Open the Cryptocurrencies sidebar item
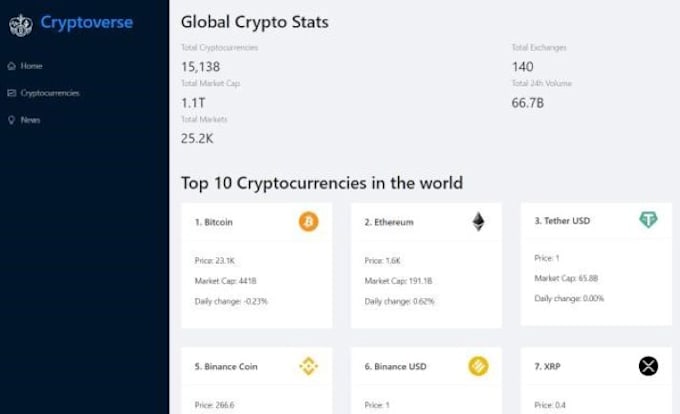This screenshot has height=414, width=680. pyautogui.click(x=43, y=93)
